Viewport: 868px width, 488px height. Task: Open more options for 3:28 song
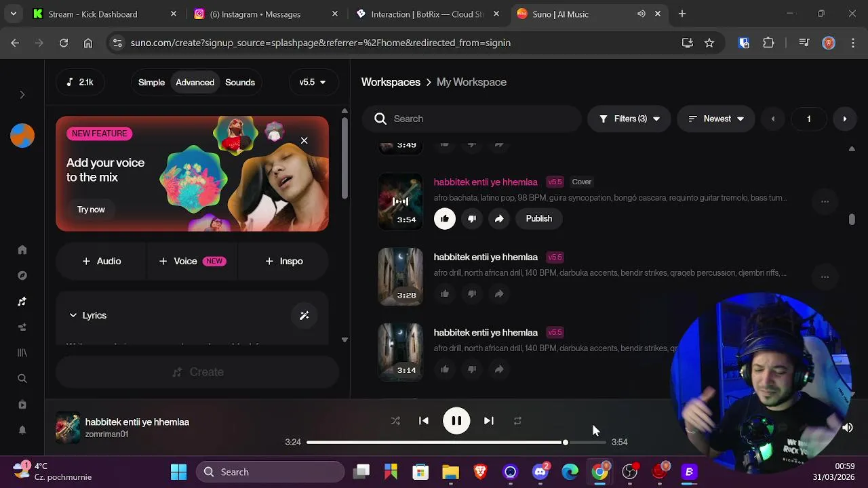pyautogui.click(x=825, y=277)
